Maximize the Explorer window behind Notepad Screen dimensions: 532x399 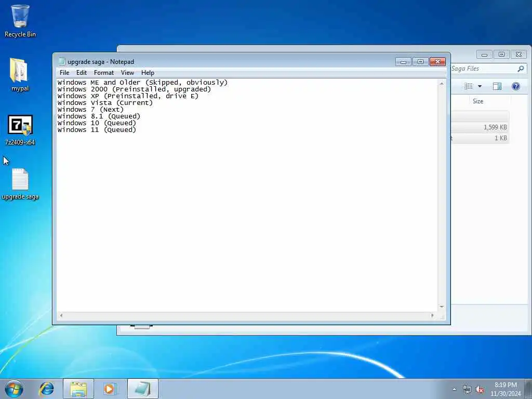click(501, 54)
